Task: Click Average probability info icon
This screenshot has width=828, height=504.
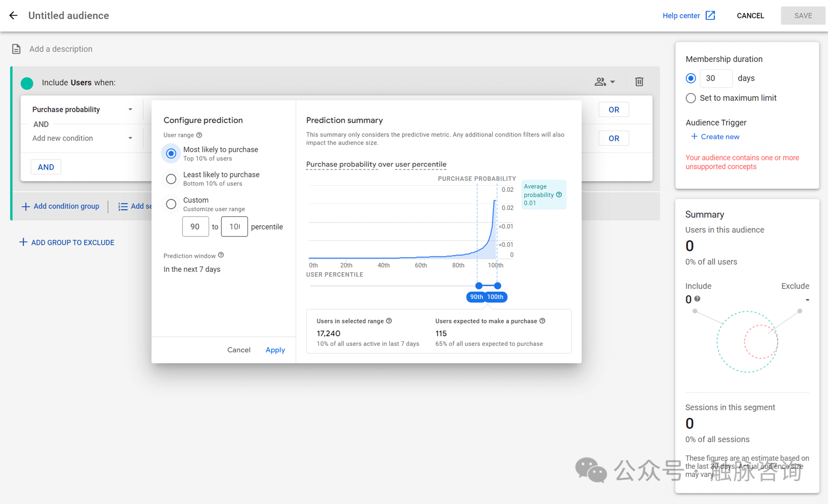Action: pos(559,195)
